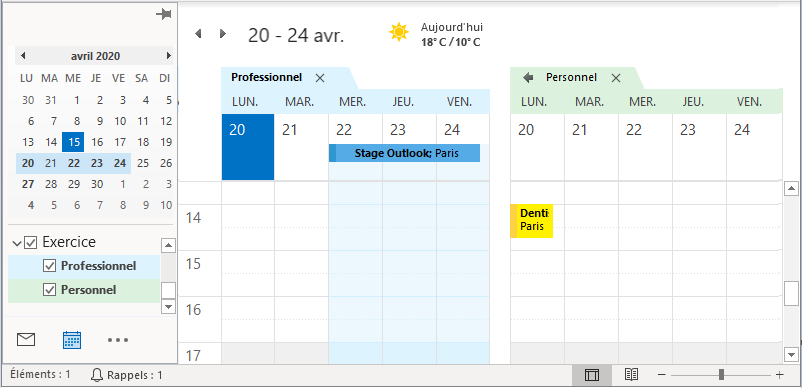This screenshot has height=388, width=802.
Task: Click the sun weather icon
Action: [x=398, y=33]
